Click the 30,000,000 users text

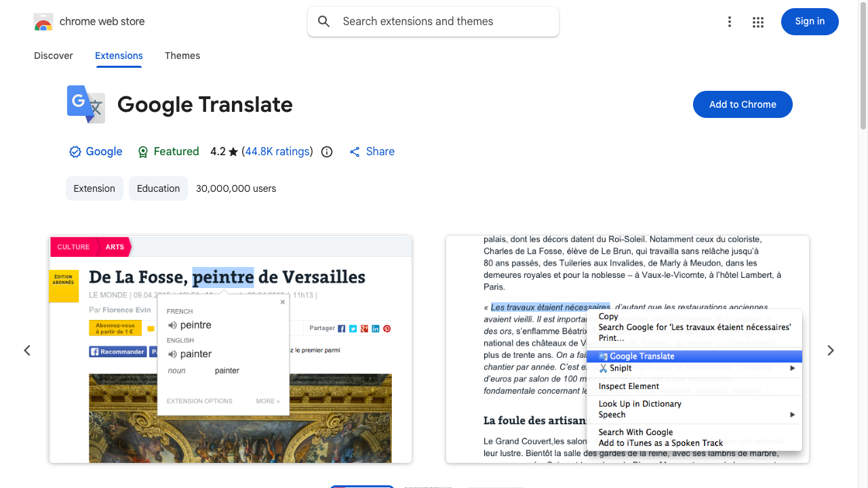[x=236, y=188]
